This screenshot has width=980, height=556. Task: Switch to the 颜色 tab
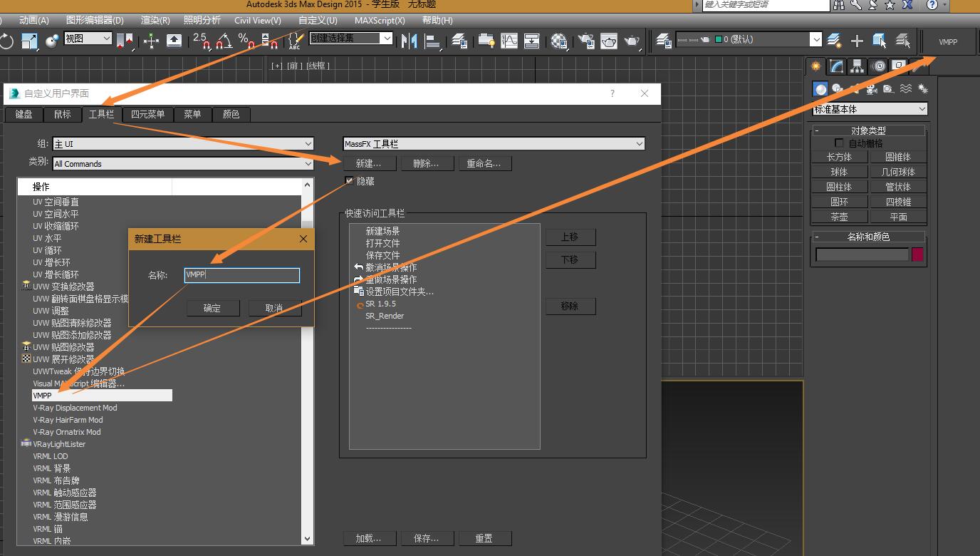[231, 114]
